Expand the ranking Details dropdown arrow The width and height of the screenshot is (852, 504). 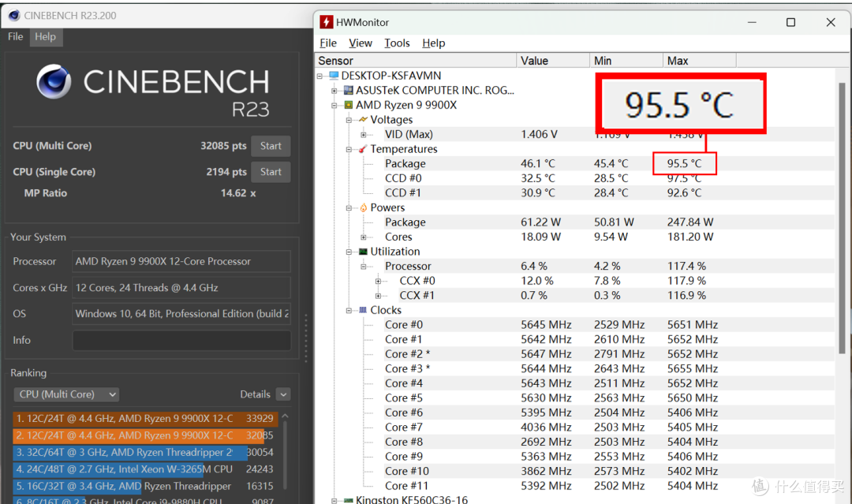click(283, 395)
